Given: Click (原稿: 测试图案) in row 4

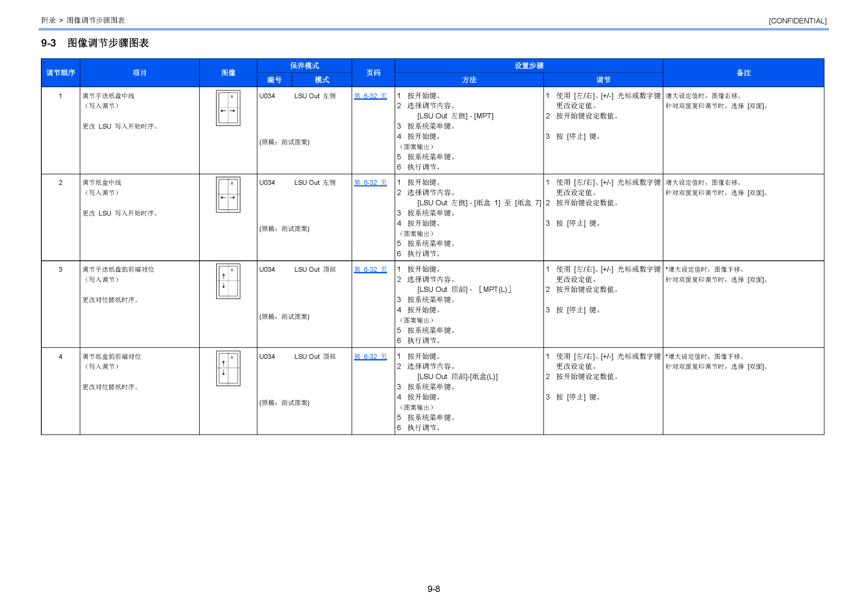Looking at the screenshot, I should (x=284, y=403).
